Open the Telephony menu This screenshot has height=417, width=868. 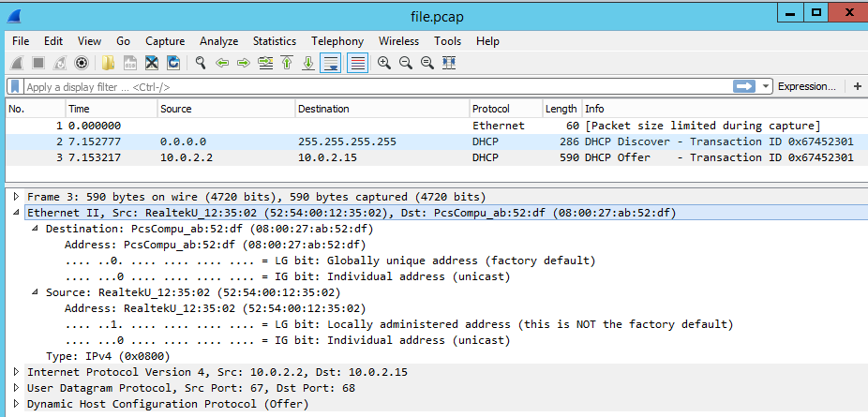[337, 41]
